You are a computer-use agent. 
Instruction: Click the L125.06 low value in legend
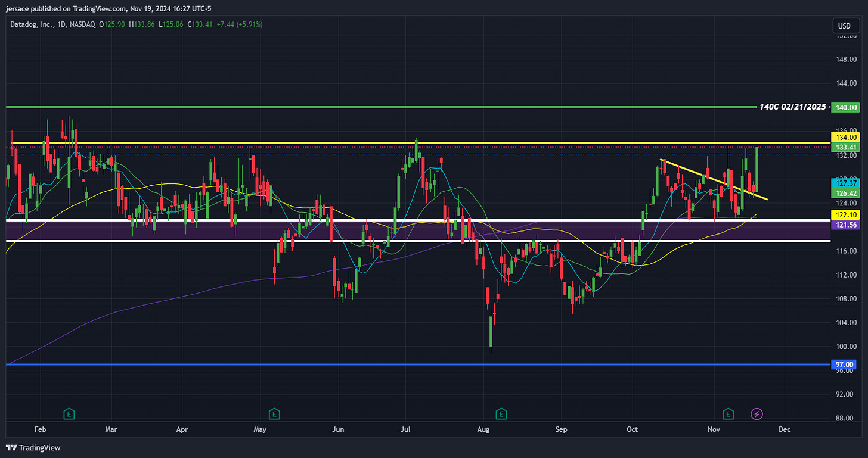pyautogui.click(x=171, y=24)
